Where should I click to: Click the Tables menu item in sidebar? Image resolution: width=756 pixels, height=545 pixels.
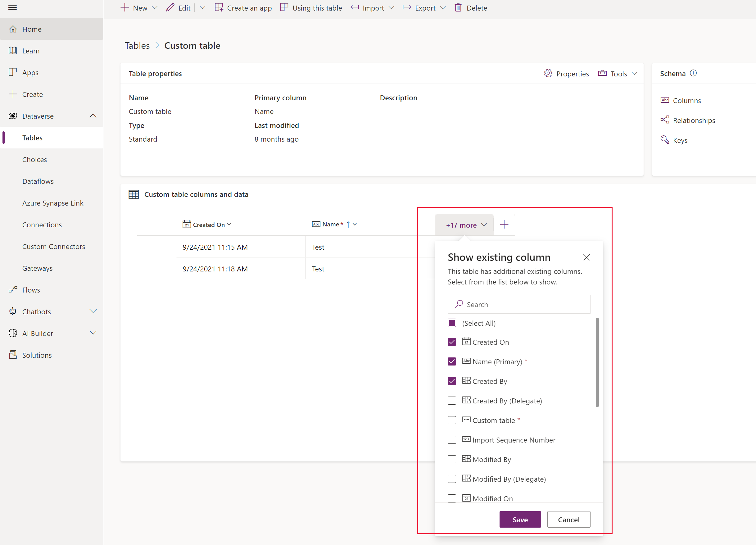pyautogui.click(x=32, y=138)
